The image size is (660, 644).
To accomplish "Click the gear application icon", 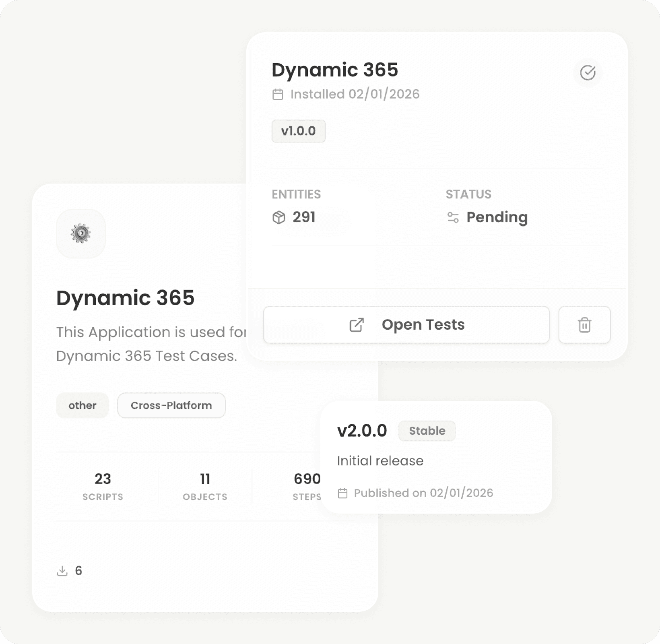I will coord(80,233).
